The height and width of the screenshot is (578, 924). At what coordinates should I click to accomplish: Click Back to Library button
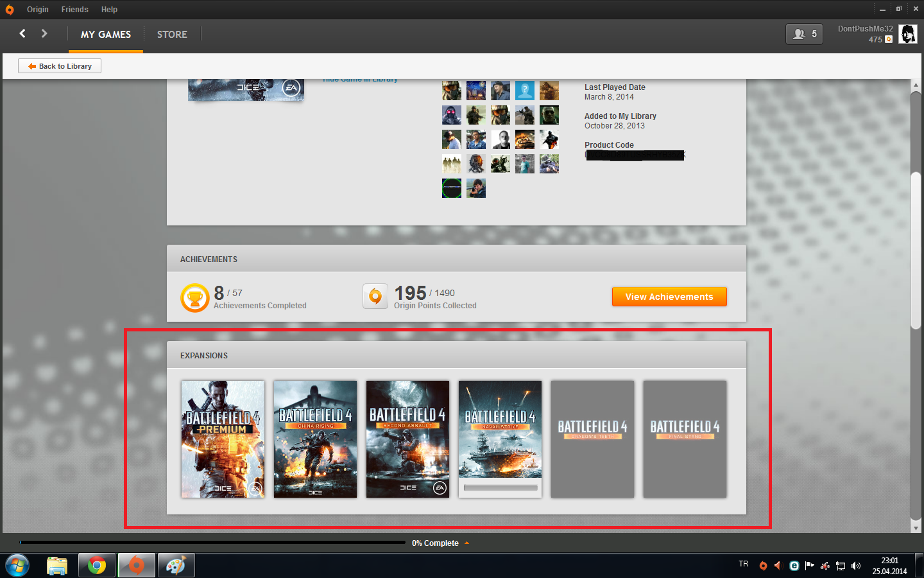[x=60, y=66]
